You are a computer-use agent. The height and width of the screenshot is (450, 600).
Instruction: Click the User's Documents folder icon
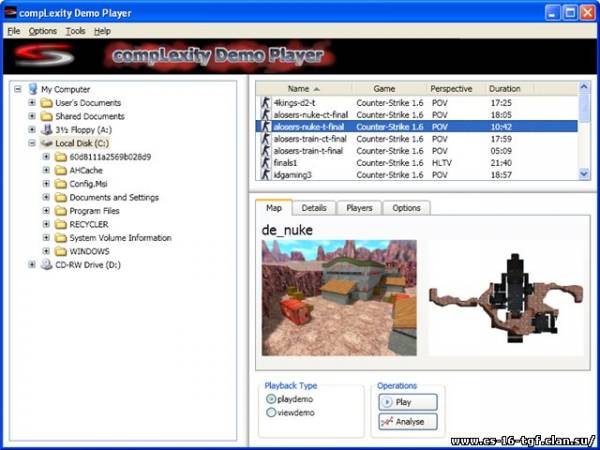46,103
